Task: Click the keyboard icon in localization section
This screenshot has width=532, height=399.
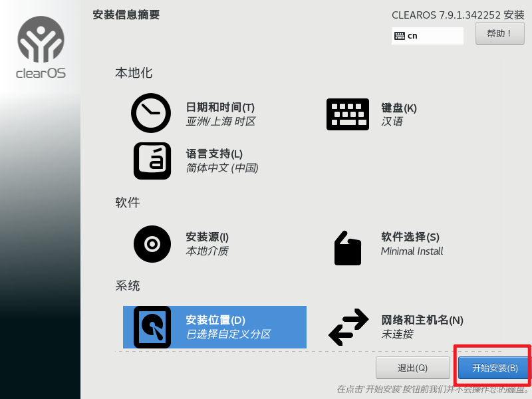Action: point(347,114)
